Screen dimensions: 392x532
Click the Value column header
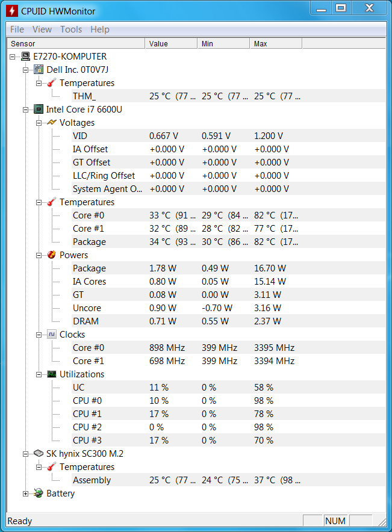coord(172,44)
